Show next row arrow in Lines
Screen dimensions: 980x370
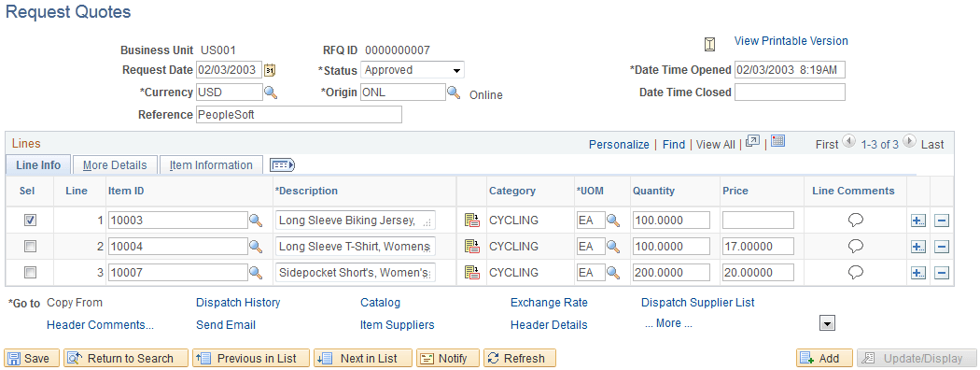point(909,141)
